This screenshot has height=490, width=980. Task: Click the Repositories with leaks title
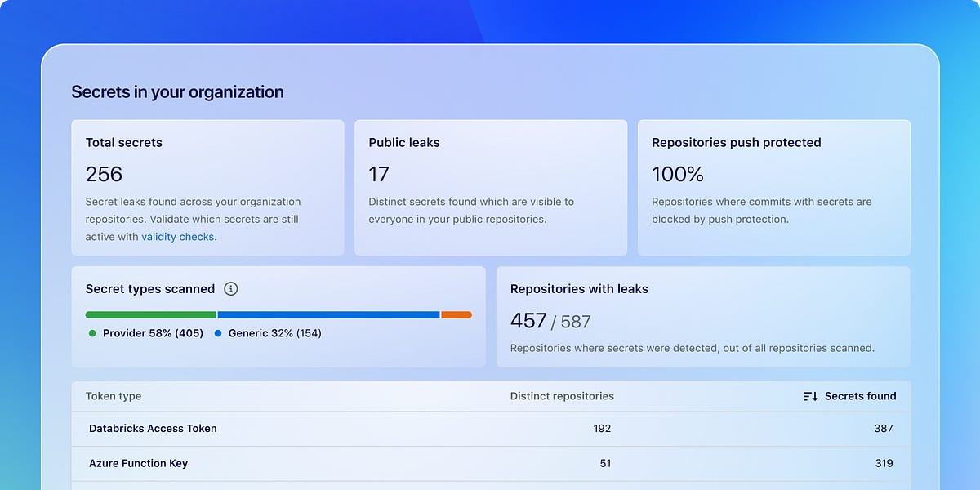[579, 289]
